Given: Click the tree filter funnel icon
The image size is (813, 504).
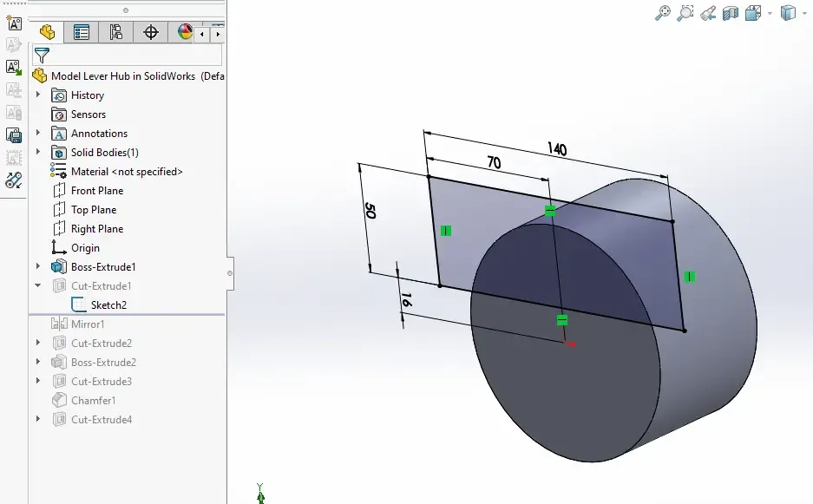Looking at the screenshot, I should (x=42, y=55).
